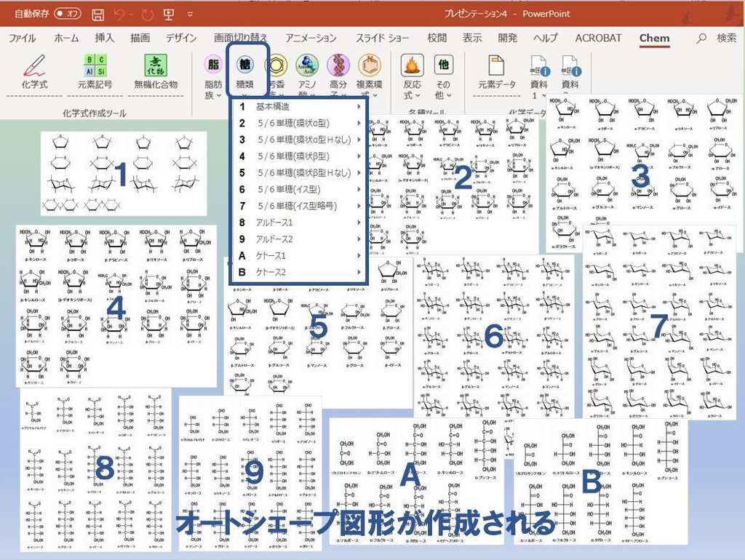
Task: Select menu item A ケトース1
Action: point(298,255)
